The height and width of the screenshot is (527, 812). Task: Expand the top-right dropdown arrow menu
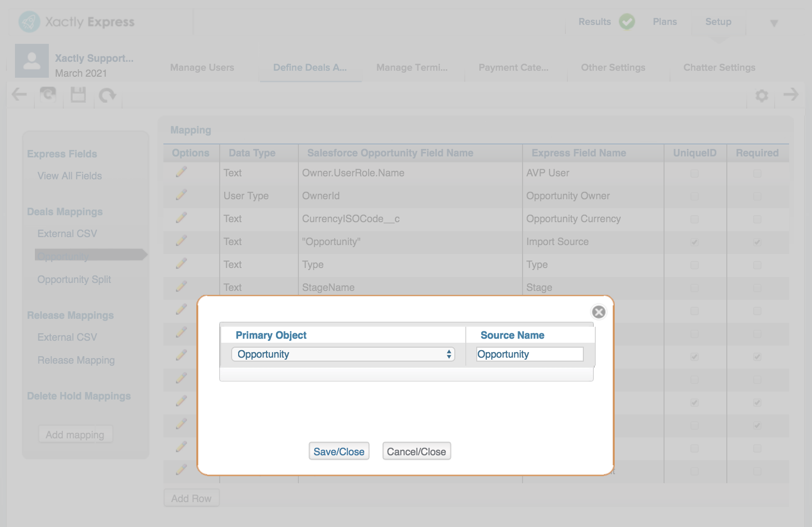[x=774, y=23]
